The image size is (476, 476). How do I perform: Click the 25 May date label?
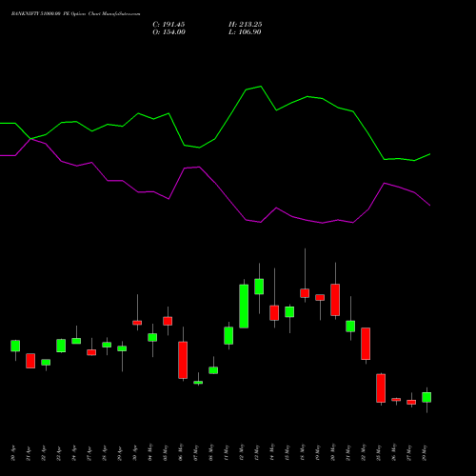(x=379, y=452)
